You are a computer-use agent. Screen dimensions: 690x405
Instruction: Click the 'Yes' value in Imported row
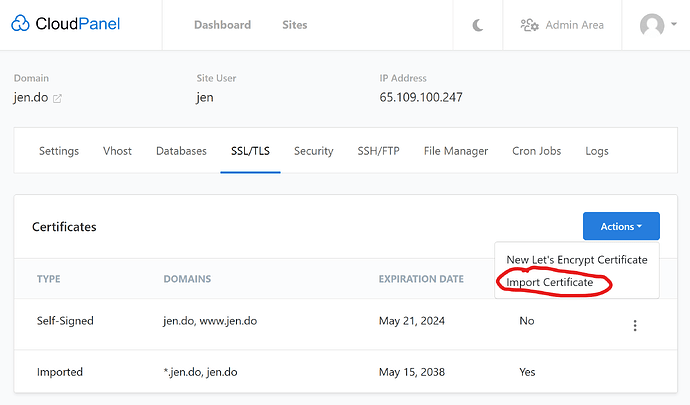pyautogui.click(x=527, y=372)
